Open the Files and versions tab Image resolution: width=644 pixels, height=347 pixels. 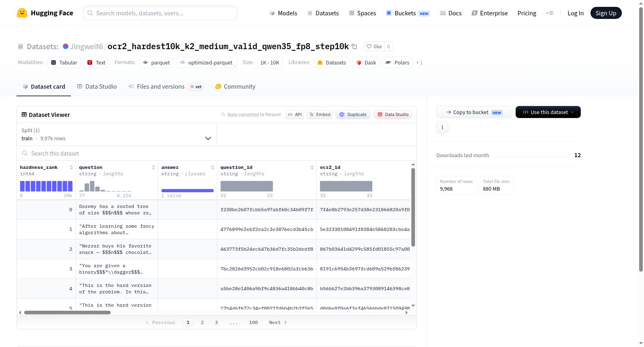(x=166, y=87)
